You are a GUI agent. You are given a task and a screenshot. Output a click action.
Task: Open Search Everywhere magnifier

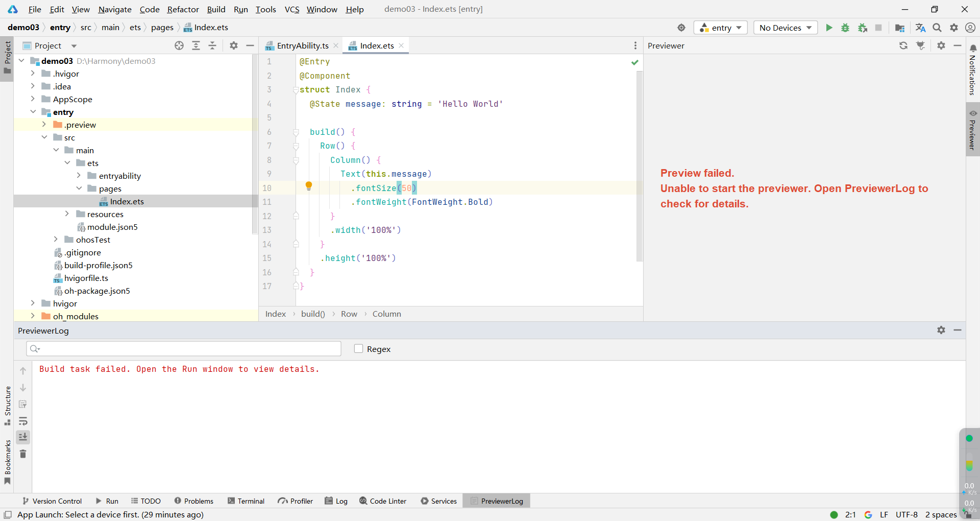pyautogui.click(x=937, y=28)
